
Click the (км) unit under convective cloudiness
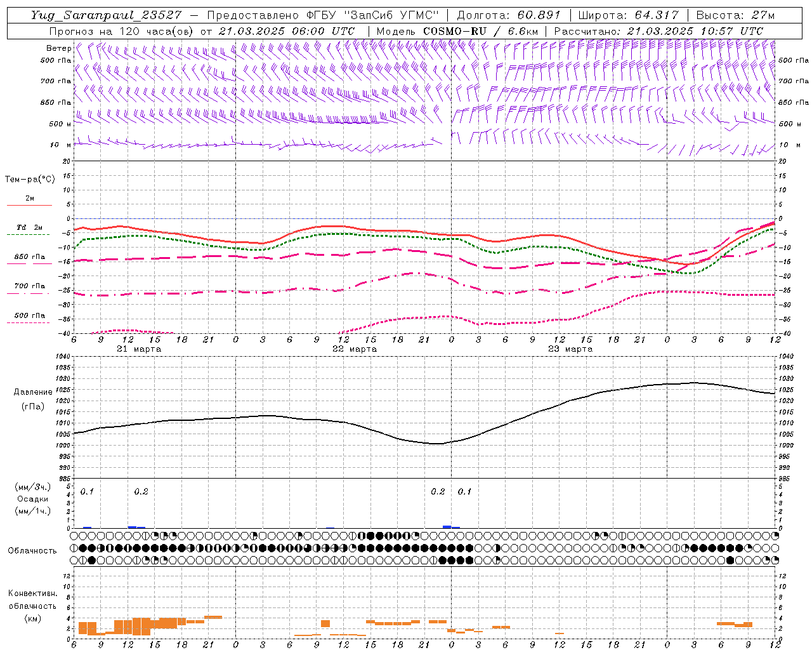coord(33,618)
